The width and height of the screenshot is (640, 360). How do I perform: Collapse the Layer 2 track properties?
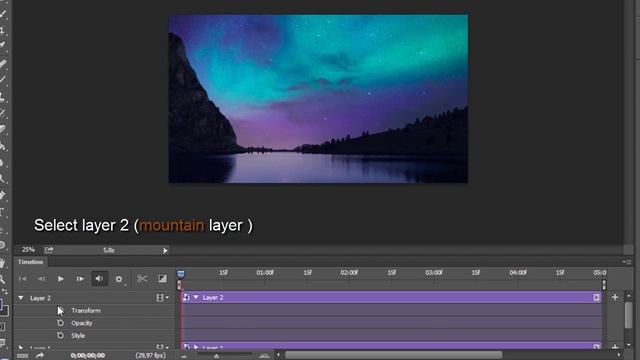click(x=21, y=298)
